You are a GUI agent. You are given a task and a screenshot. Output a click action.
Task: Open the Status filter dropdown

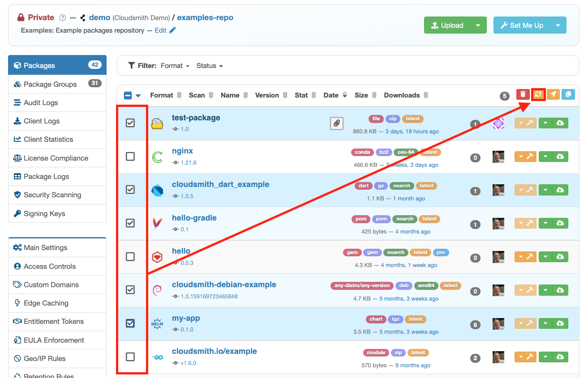click(210, 66)
